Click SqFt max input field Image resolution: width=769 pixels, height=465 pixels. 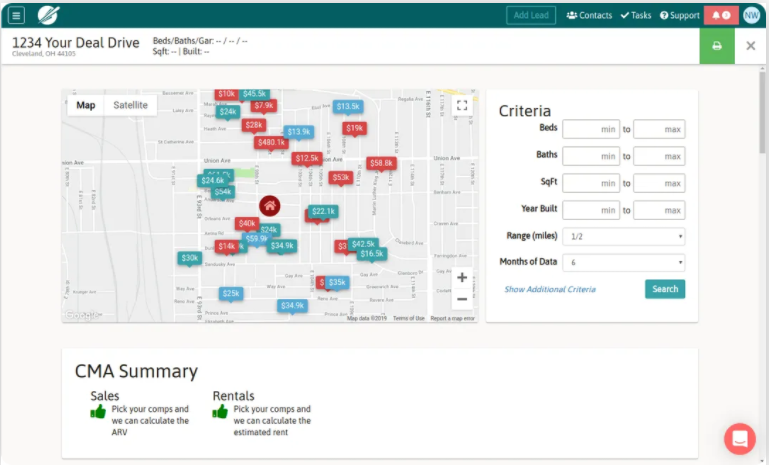click(659, 183)
